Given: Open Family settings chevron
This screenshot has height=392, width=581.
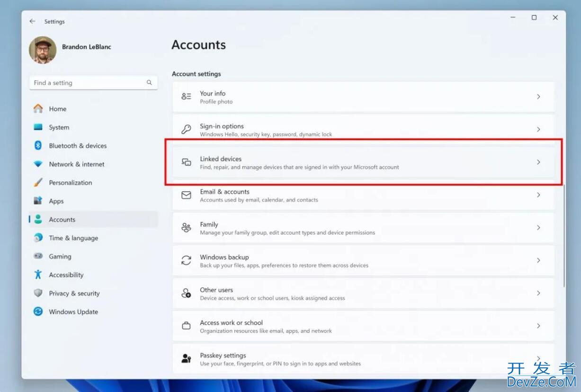Looking at the screenshot, I should pos(538,227).
